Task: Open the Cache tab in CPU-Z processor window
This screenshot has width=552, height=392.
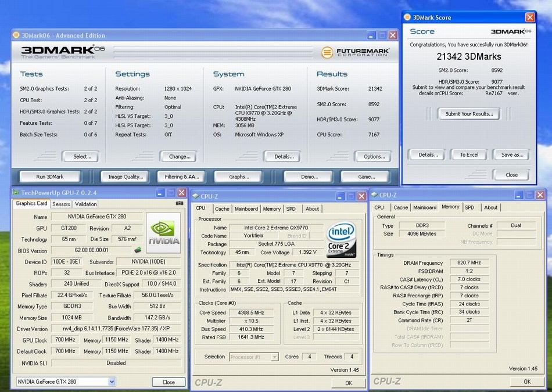Action: [x=222, y=209]
